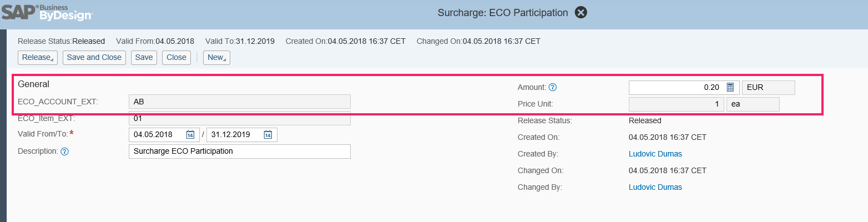Open the calculator icon beside Amount
Viewport: 868px width, 222px height.
730,87
